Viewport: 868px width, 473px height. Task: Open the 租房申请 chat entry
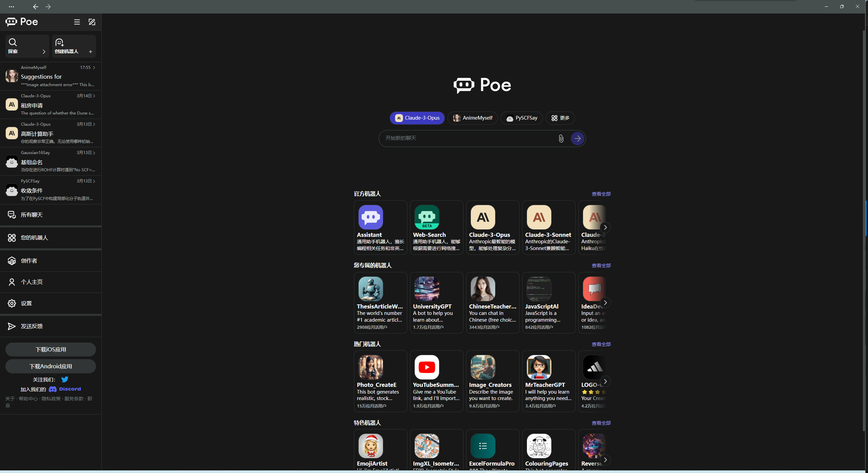pos(51,105)
